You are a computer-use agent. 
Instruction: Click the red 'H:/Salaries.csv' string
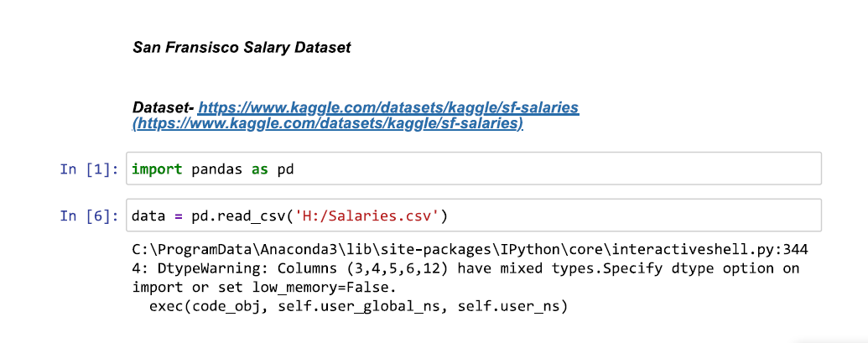(367, 216)
